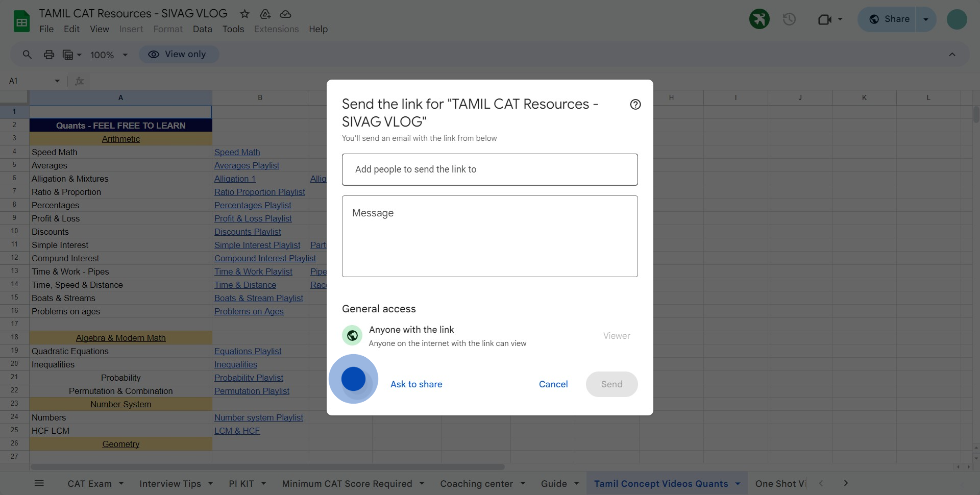Click the cloud document status icon
Viewport: 980px width, 495px height.
(286, 14)
